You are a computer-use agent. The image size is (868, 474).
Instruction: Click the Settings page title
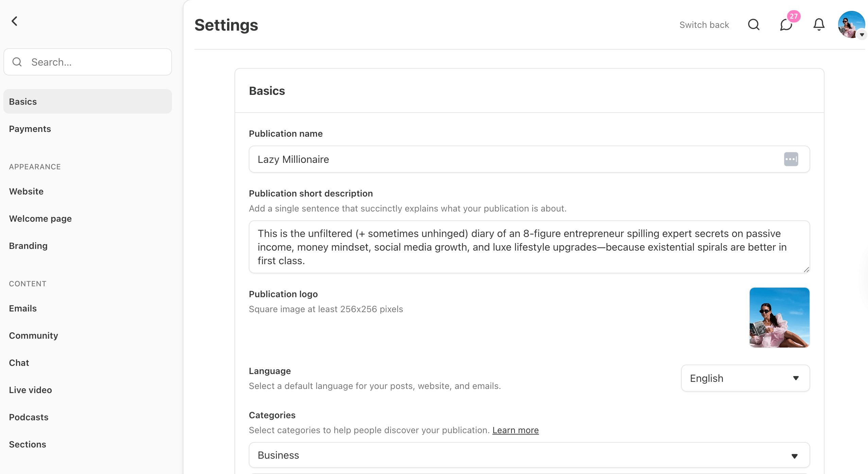point(226,25)
